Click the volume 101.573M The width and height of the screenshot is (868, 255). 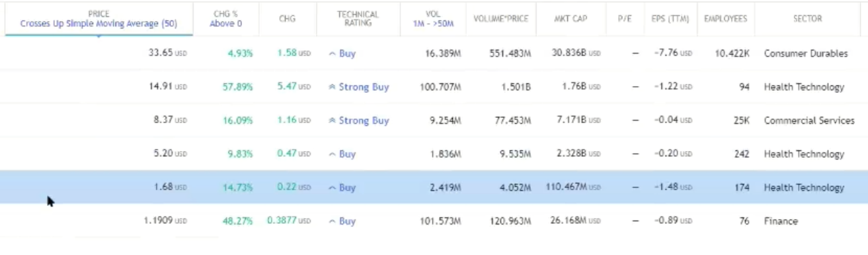[440, 221]
